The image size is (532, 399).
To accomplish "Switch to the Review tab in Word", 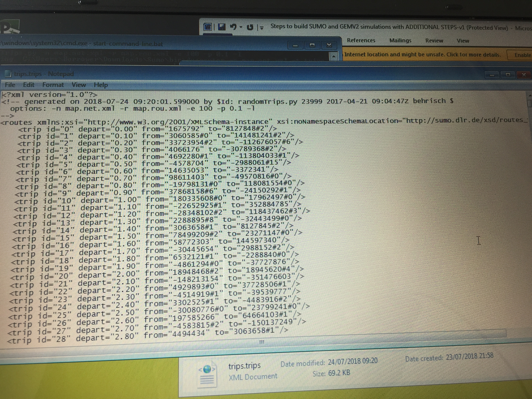I will pyautogui.click(x=434, y=41).
